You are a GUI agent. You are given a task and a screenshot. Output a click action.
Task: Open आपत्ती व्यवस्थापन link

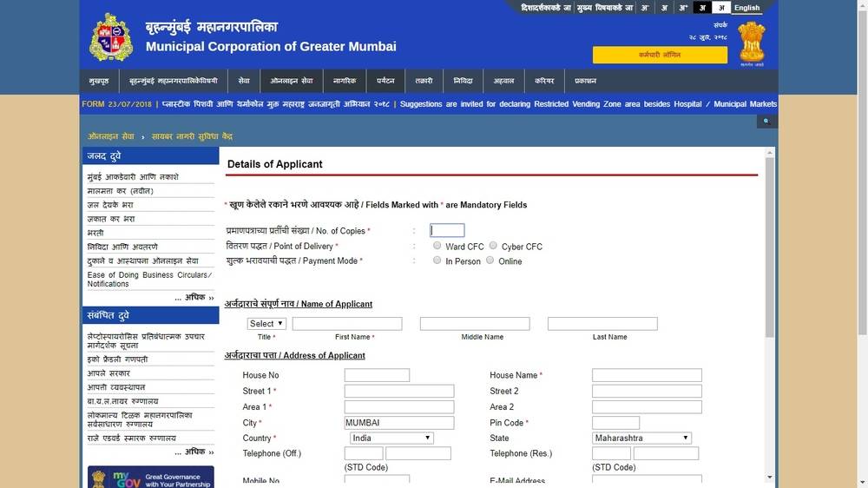click(116, 387)
